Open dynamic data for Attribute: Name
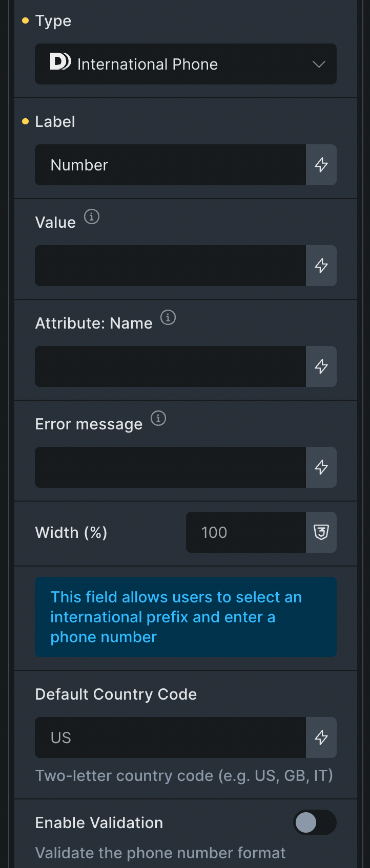Image resolution: width=370 pixels, height=868 pixels. (x=321, y=366)
